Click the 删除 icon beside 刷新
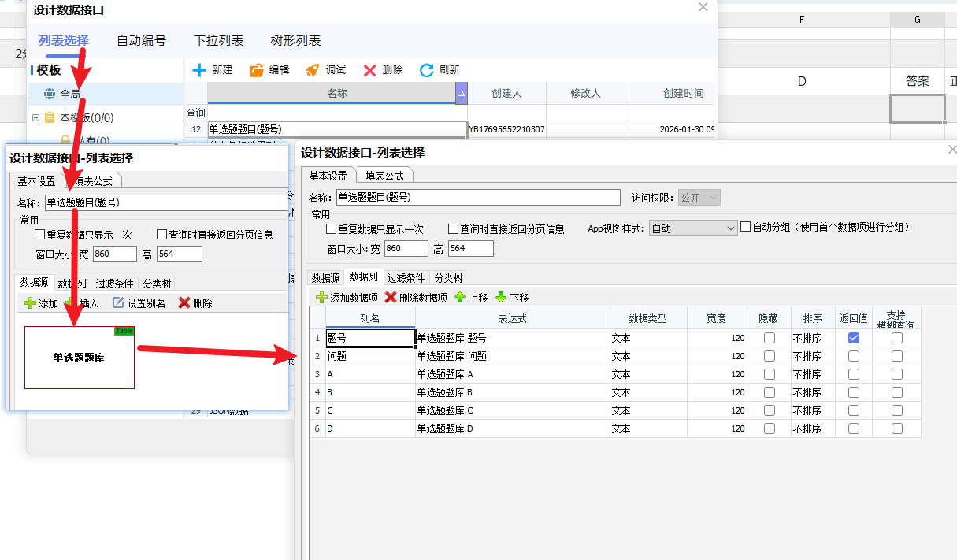 tap(369, 70)
